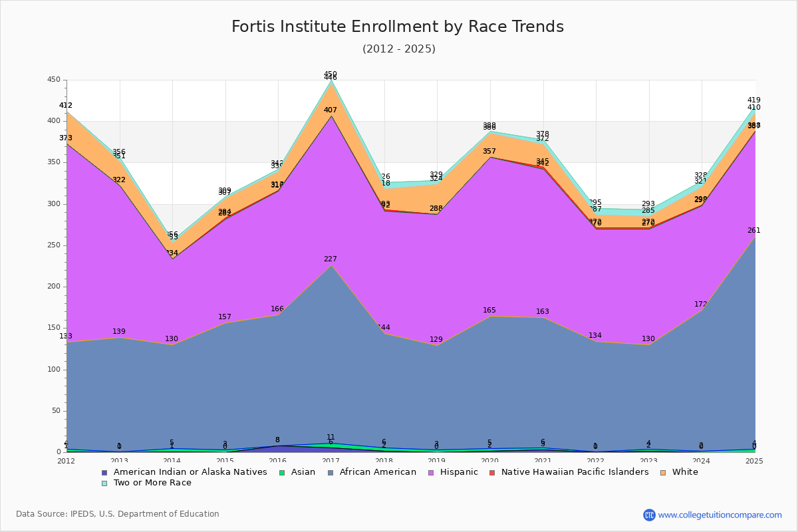Image resolution: width=798 pixels, height=532 pixels.
Task: Click the 2020 x-axis label
Action: click(489, 460)
